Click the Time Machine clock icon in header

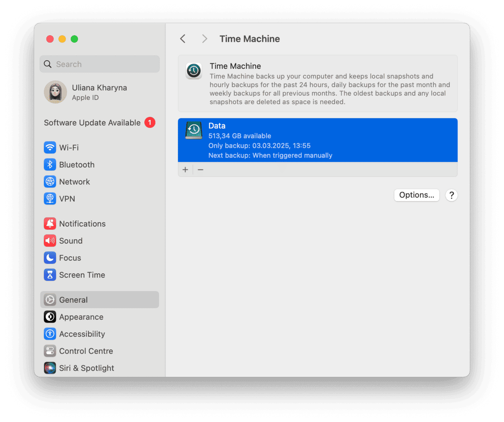click(x=194, y=71)
